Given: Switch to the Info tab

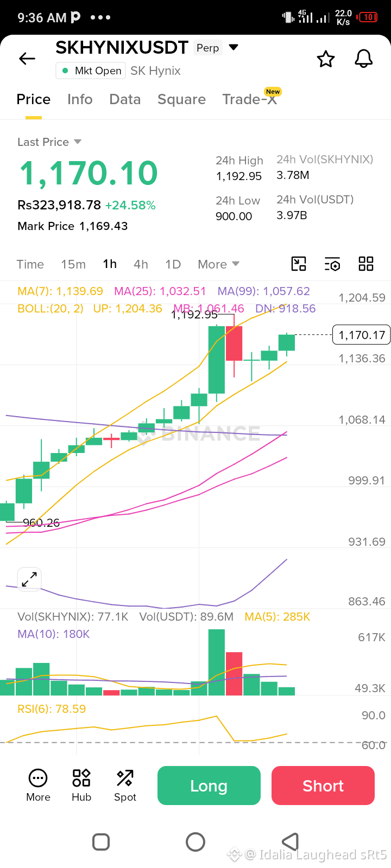Looking at the screenshot, I should coord(80,99).
